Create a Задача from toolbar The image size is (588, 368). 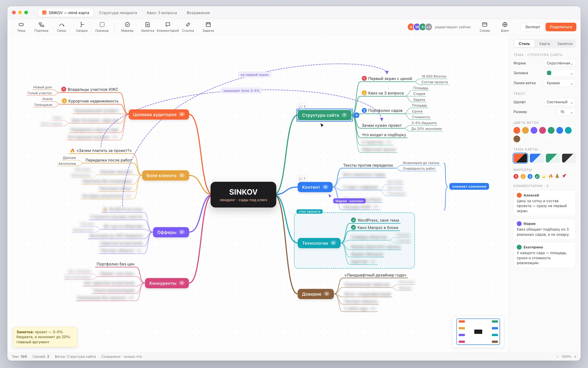pos(208,27)
